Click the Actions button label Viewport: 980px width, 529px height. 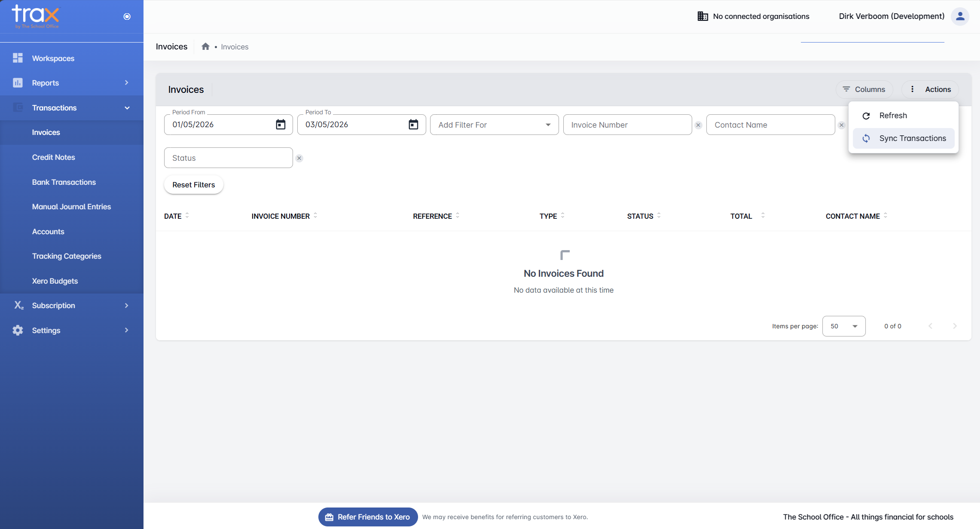(938, 89)
